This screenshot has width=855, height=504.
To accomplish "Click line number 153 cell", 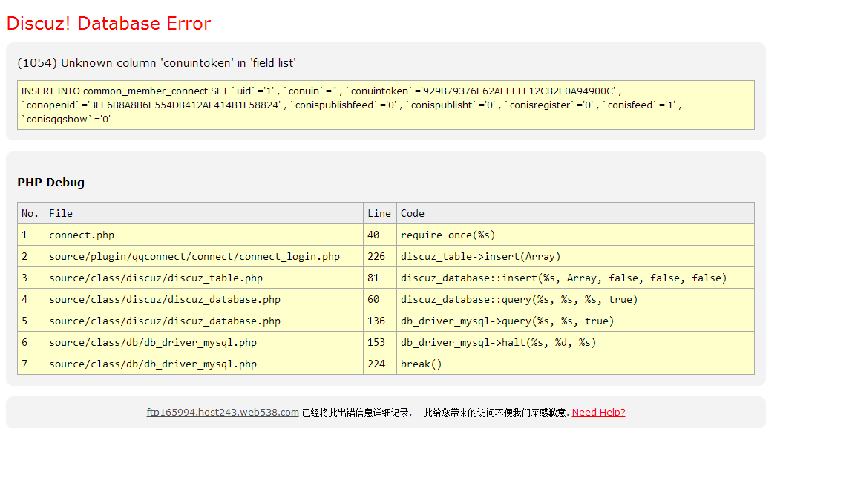I will click(x=379, y=342).
